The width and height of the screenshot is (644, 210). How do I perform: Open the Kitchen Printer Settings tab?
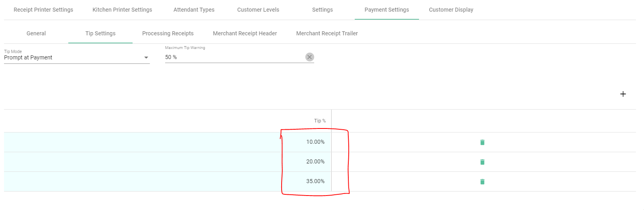pos(122,10)
